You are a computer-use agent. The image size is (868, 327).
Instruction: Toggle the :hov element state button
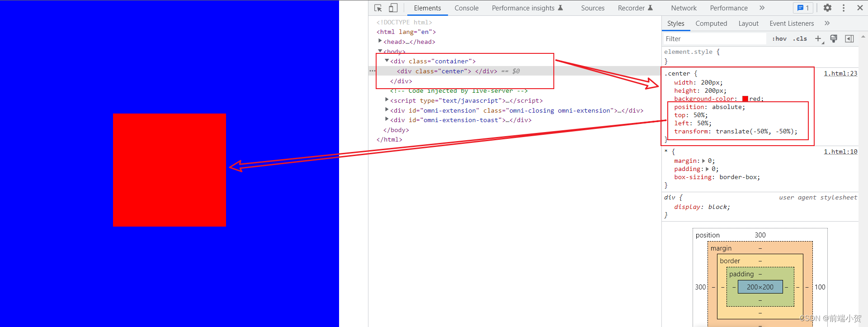[x=779, y=39]
